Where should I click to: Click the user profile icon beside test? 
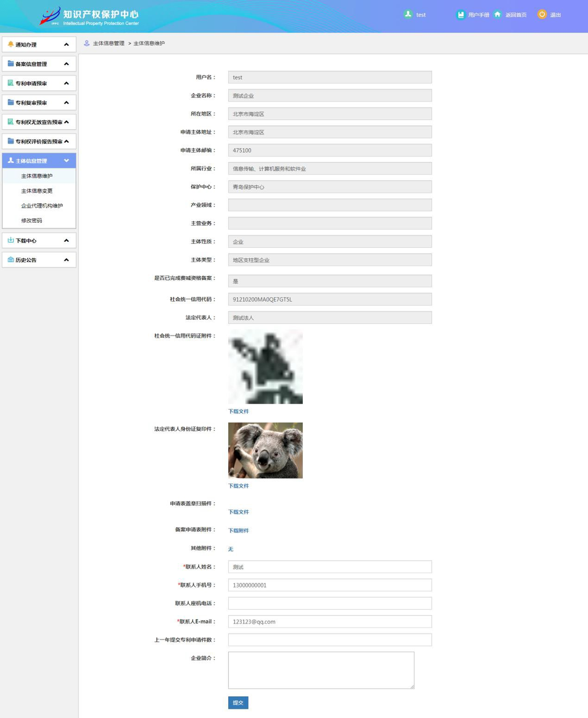(408, 15)
